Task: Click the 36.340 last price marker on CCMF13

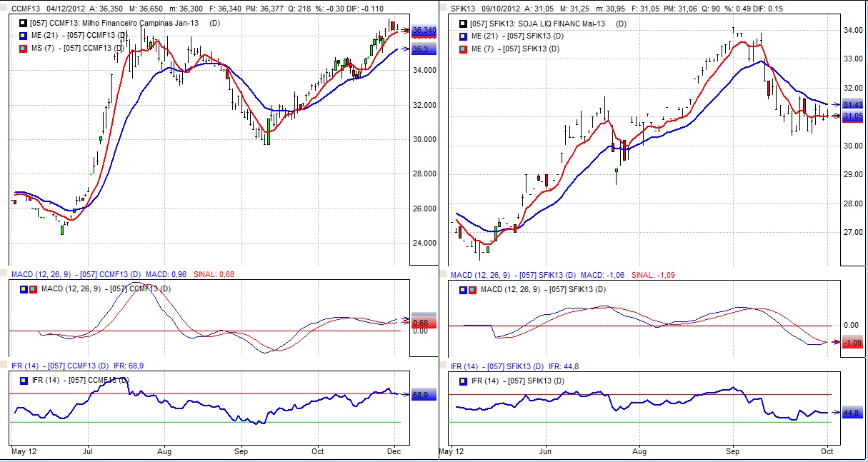Action: pos(424,30)
